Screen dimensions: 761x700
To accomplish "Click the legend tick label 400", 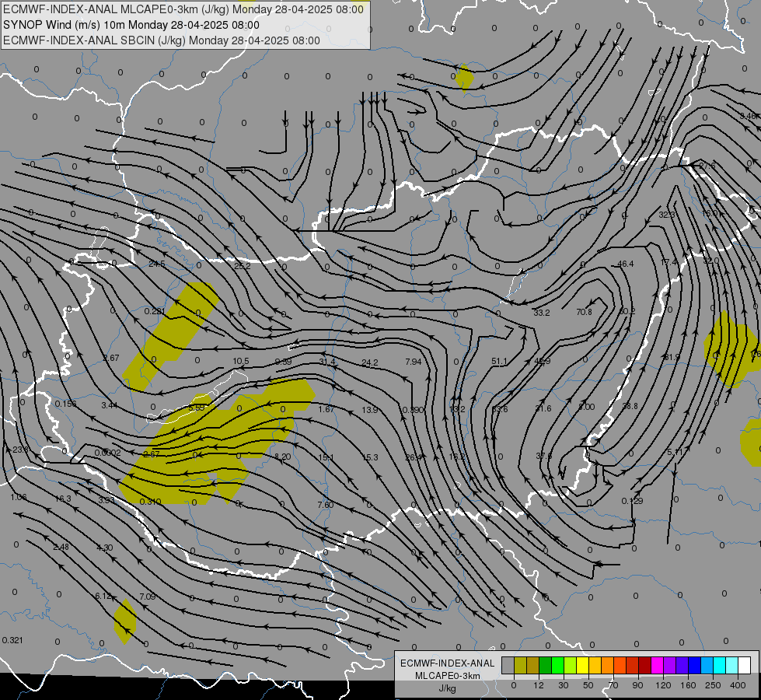I will pos(738,685).
